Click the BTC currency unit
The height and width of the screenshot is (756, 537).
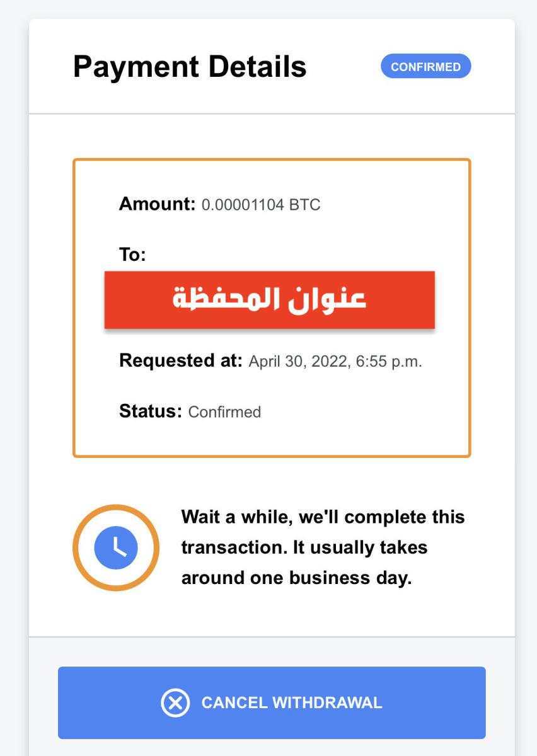point(304,205)
